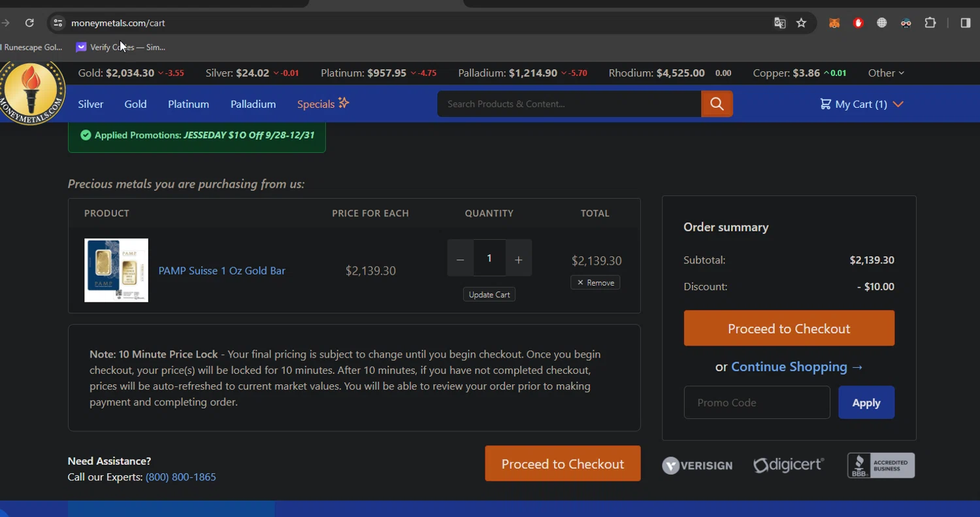The height and width of the screenshot is (517, 980).
Task: Click the Palladium spot price $1,214.90
Action: (533, 73)
